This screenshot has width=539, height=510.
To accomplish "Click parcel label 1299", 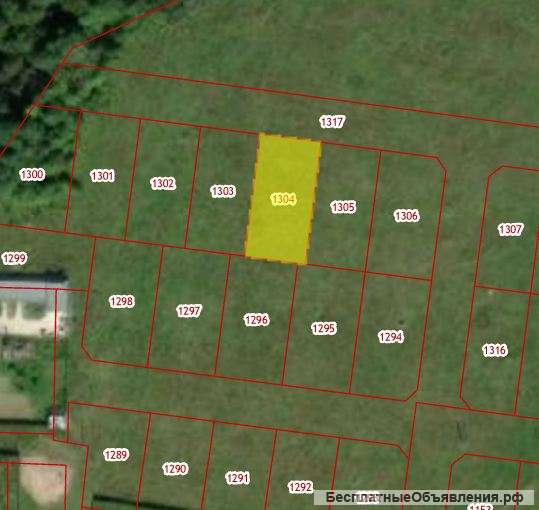I will (14, 258).
